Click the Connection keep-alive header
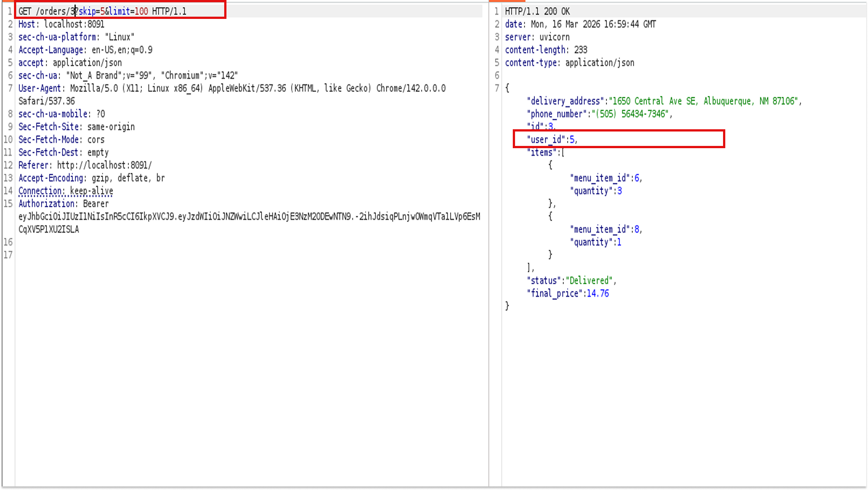The height and width of the screenshot is (490, 868). [66, 191]
